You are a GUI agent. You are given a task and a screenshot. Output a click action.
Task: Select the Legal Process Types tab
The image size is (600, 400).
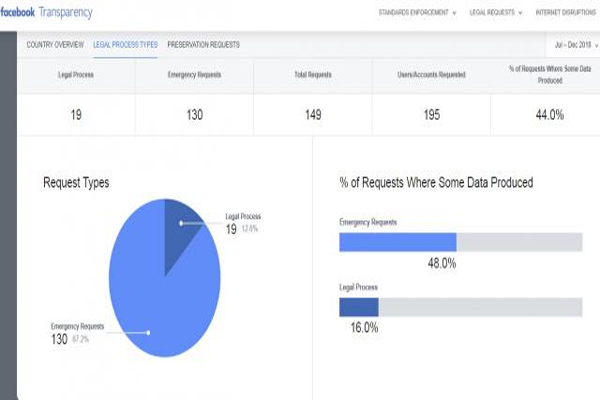(x=126, y=45)
